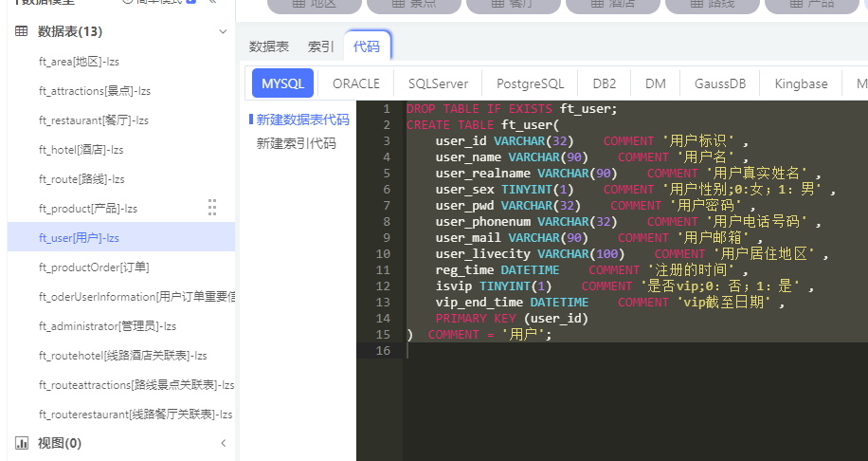Click line number 10 in the gutter
This screenshot has height=461, width=868.
(x=383, y=253)
